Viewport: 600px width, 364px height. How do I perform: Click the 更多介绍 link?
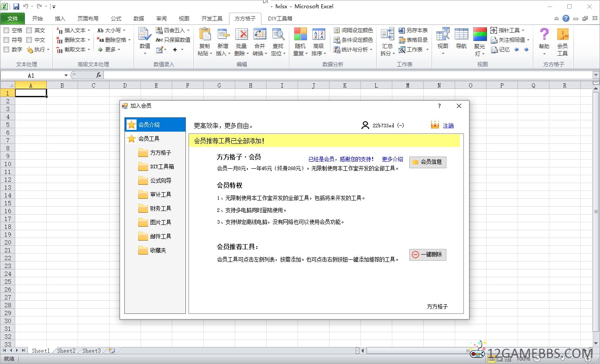(392, 159)
